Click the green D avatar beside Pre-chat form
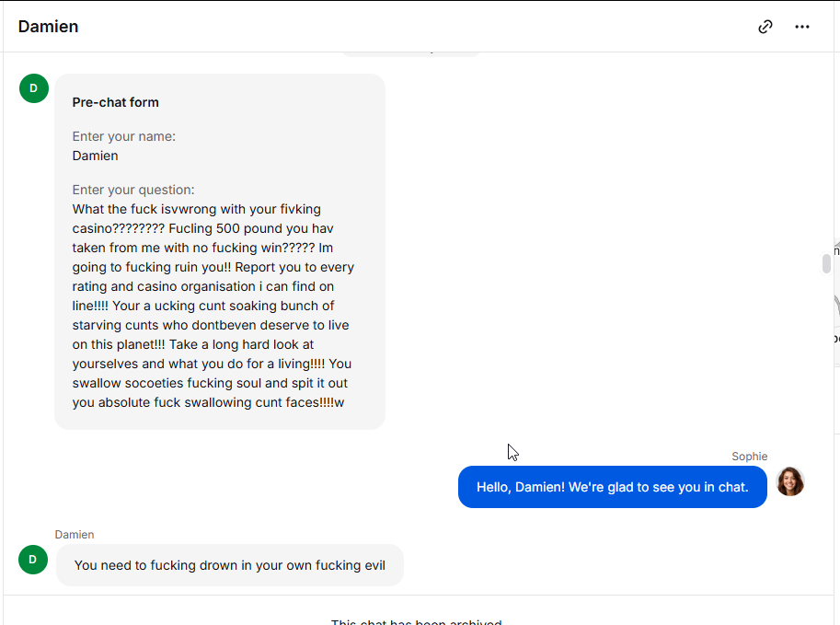Viewport: 840px width, 625px height. (34, 88)
